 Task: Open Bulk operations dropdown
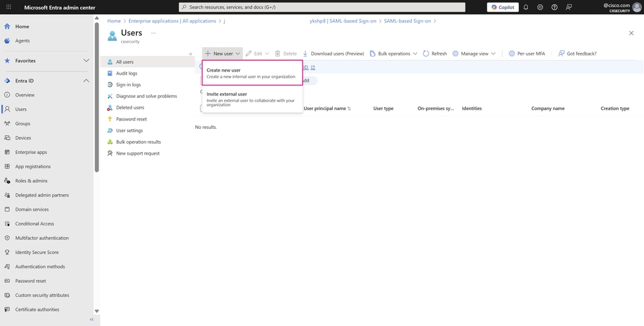(393, 53)
